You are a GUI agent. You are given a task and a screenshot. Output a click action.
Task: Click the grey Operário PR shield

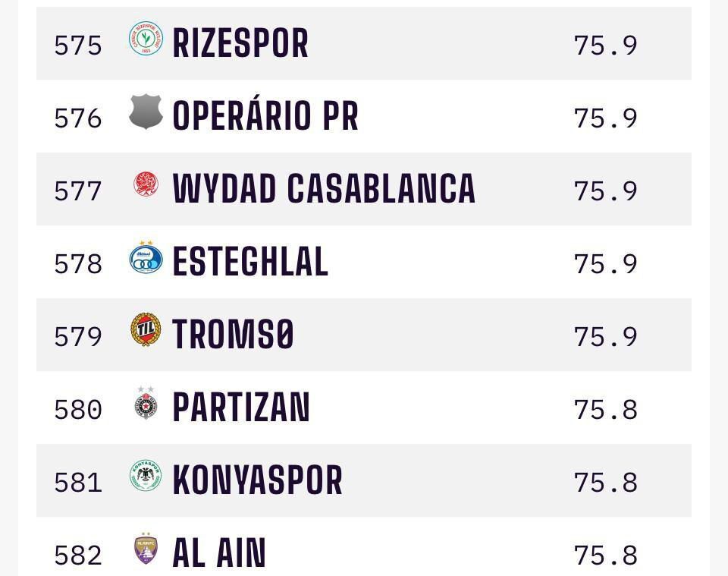146,112
